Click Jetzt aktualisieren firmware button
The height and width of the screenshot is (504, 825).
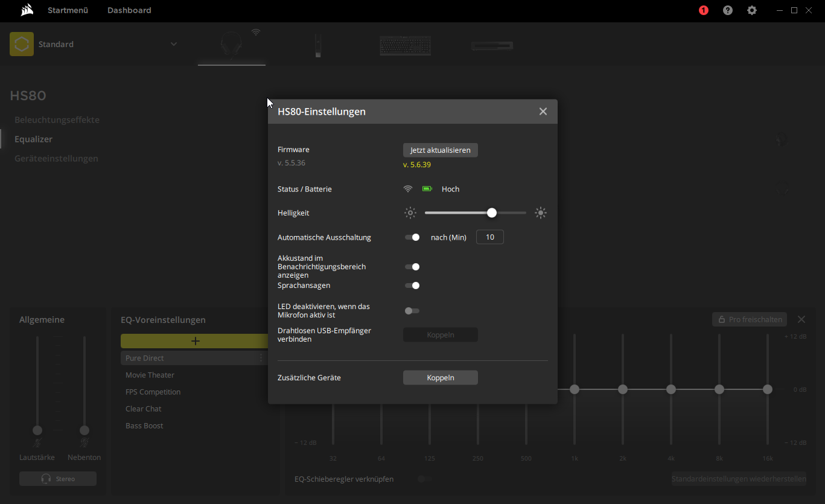tap(441, 150)
